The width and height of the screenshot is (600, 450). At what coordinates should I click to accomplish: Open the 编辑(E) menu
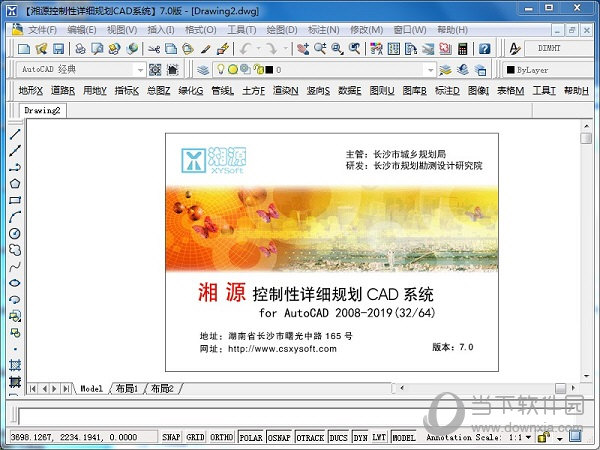pyautogui.click(x=82, y=30)
